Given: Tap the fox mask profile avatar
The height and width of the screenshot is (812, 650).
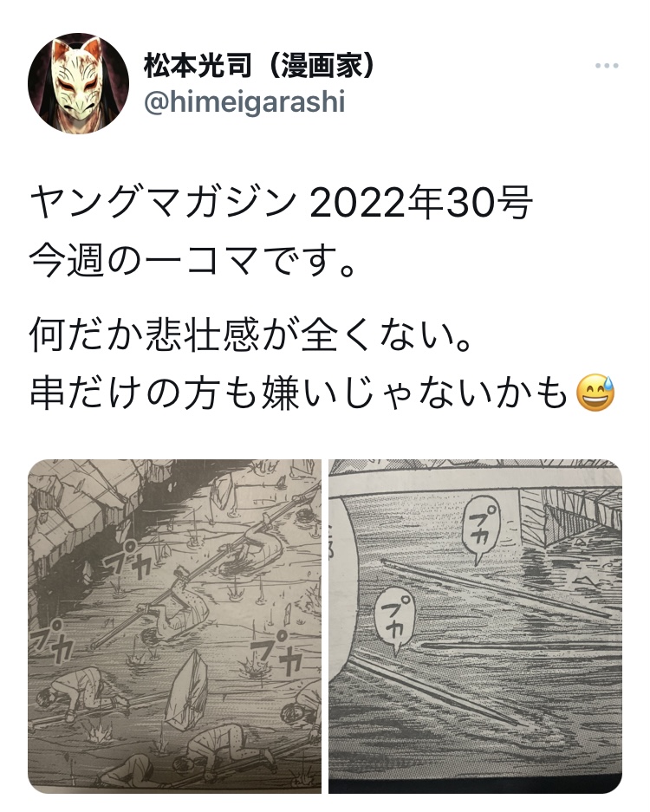Looking at the screenshot, I should pyautogui.click(x=78, y=83).
